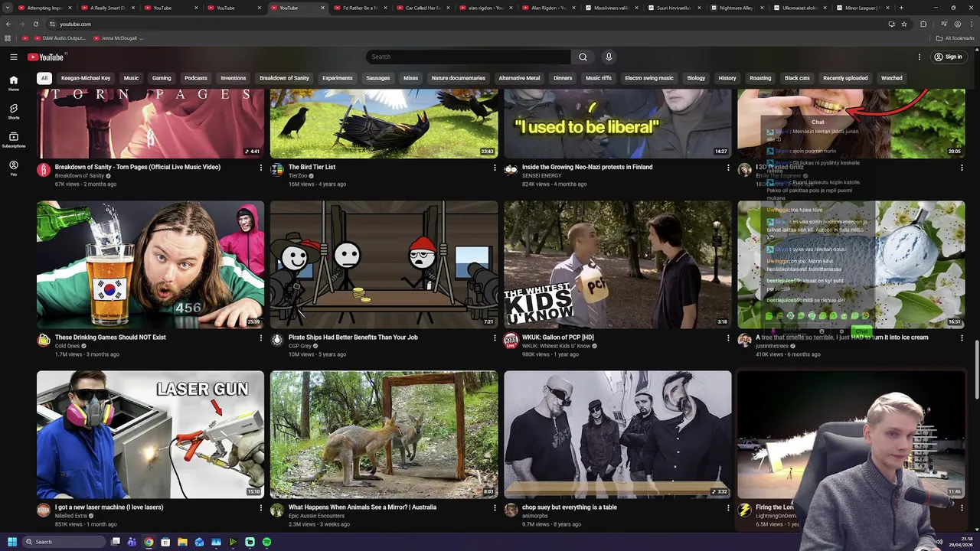Open the TierZoo channel avatar
Viewport: 980px width, 551px height.
pyautogui.click(x=277, y=170)
